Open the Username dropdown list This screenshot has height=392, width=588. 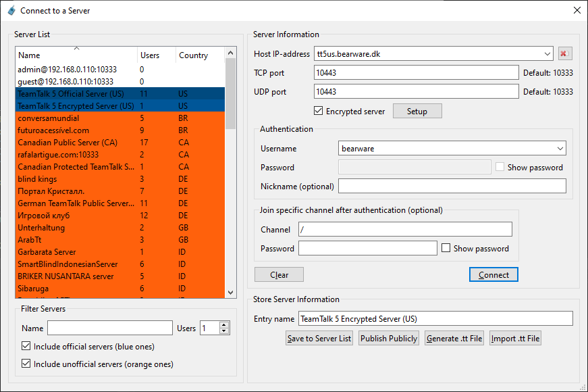click(560, 149)
